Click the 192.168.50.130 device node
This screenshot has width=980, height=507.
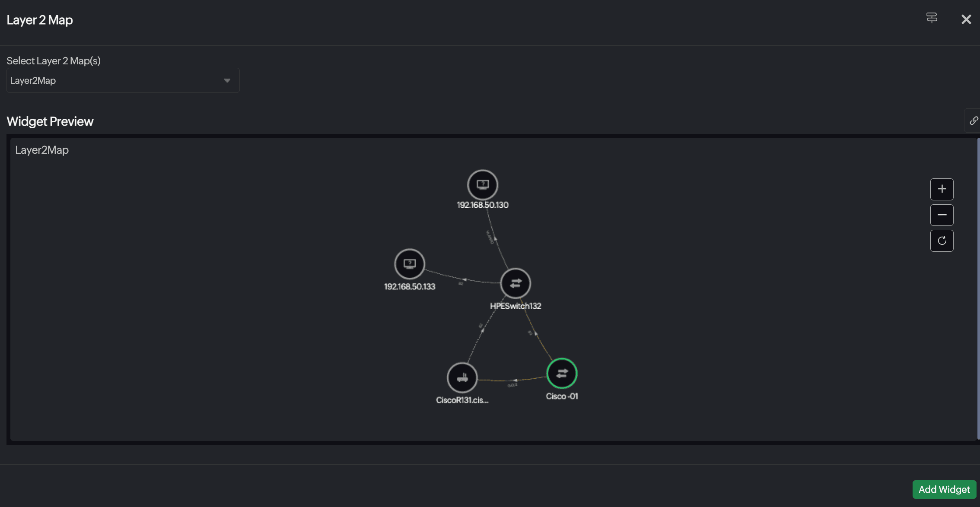[483, 185]
